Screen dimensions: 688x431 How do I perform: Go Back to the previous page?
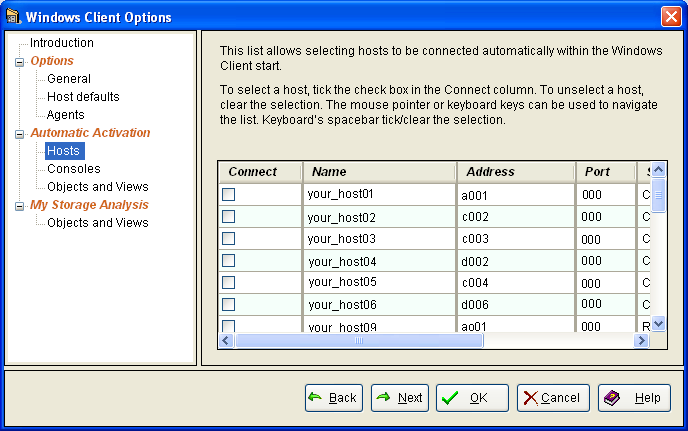pyautogui.click(x=334, y=398)
